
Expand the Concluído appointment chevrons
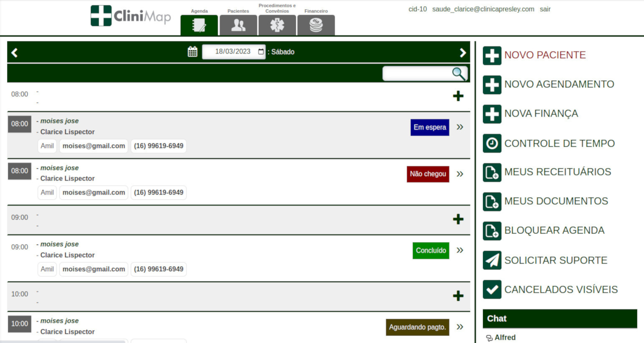click(460, 250)
